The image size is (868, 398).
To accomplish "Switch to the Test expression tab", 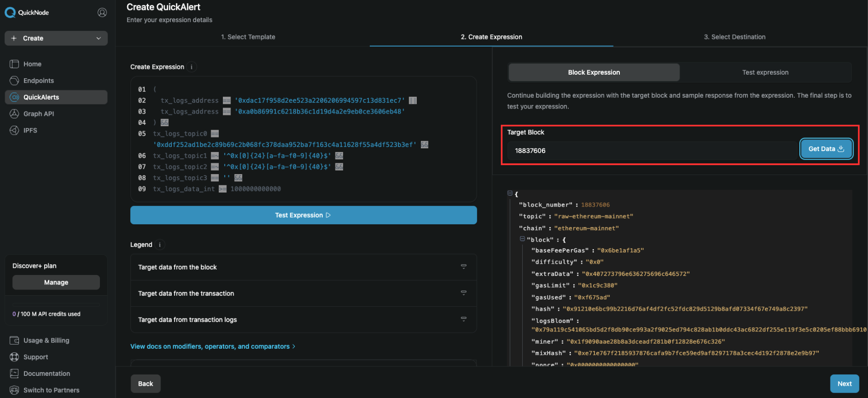I will tap(765, 72).
